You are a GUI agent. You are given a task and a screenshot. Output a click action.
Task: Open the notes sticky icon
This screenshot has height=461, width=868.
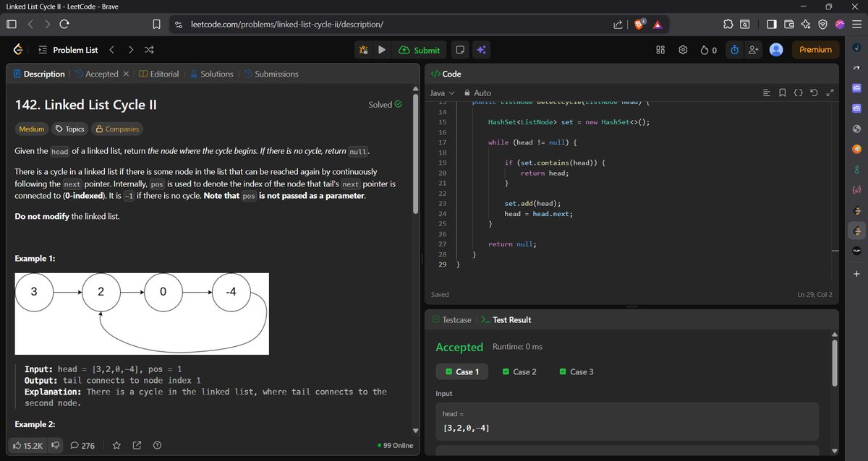(x=459, y=50)
